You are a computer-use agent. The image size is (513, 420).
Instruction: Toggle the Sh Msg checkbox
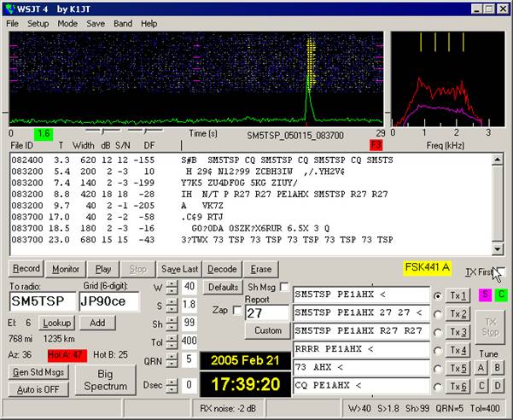click(284, 287)
